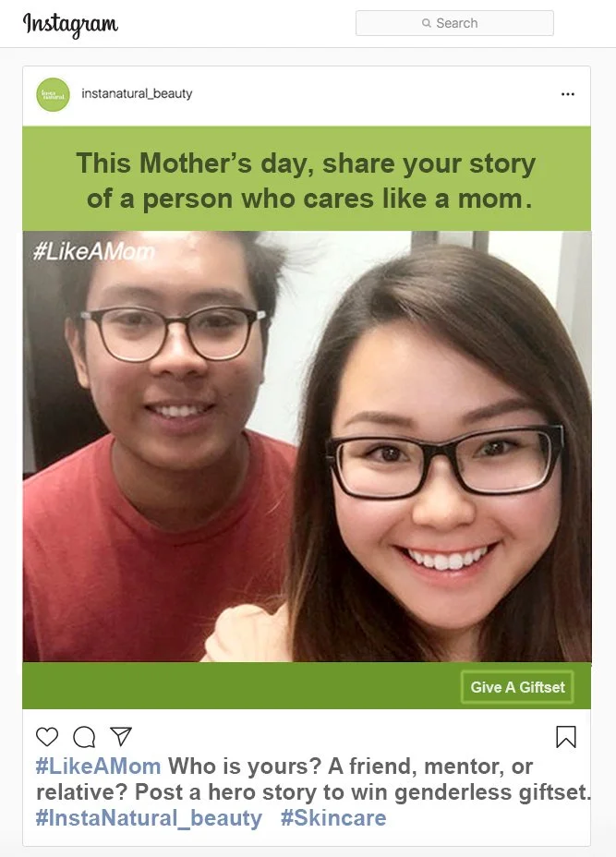Open comments with the speech bubble icon
Image resolution: width=616 pixels, height=857 pixels.
(x=84, y=737)
